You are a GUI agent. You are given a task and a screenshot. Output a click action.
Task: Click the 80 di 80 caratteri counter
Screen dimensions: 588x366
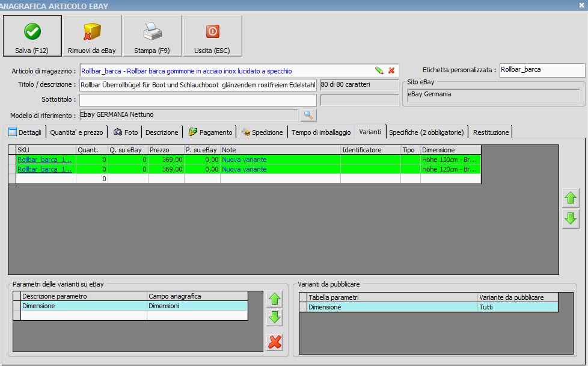[359, 85]
